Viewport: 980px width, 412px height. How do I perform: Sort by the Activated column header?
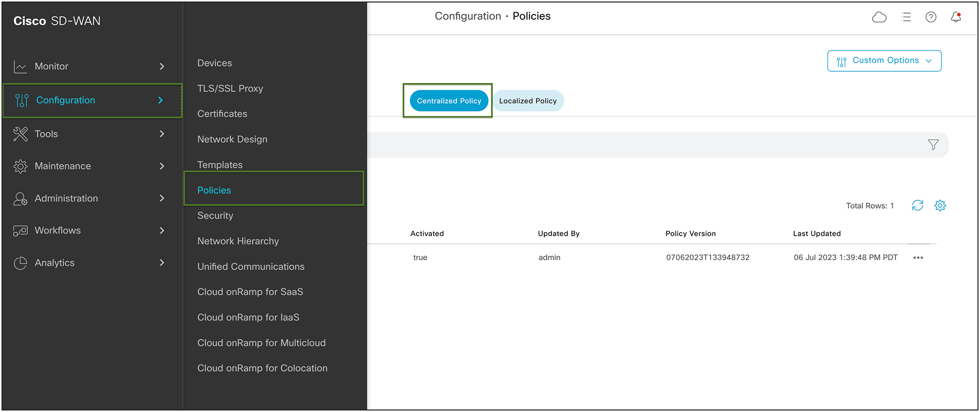(427, 234)
